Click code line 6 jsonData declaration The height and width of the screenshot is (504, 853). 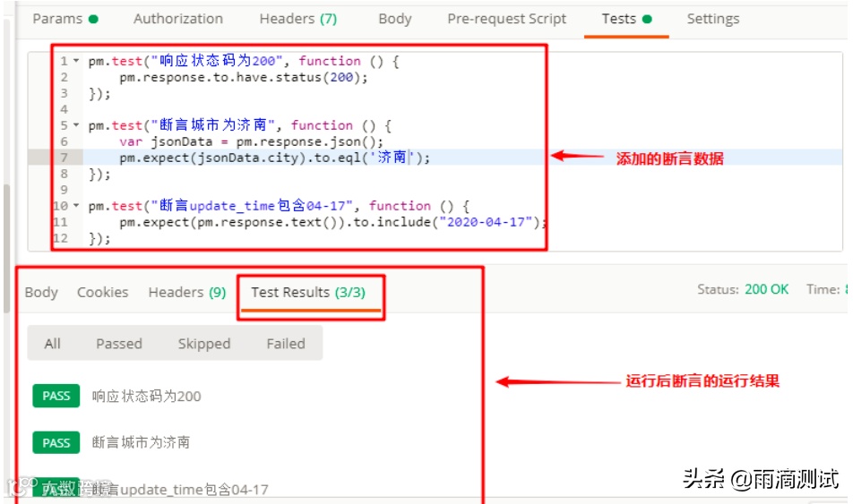[x=251, y=141]
